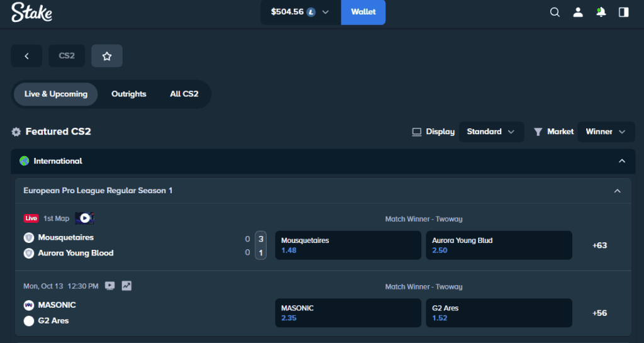Open the search magnifier icon
Viewport: 644px width, 343px height.
[555, 12]
